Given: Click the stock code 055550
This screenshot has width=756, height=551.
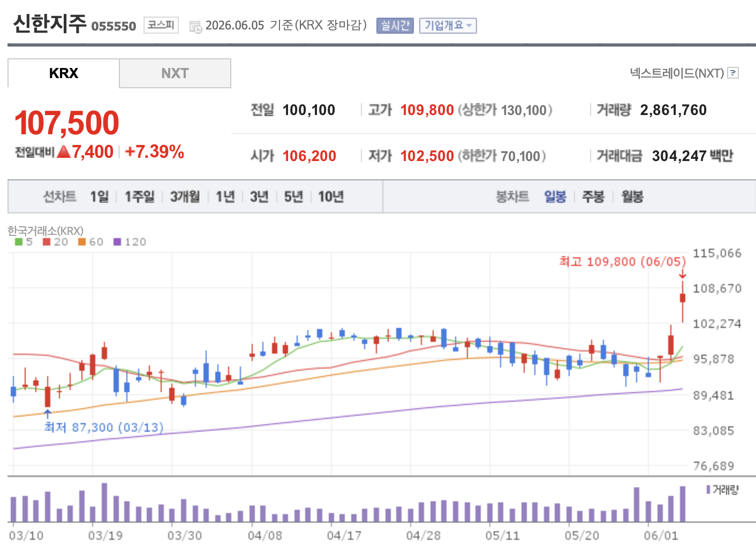Looking at the screenshot, I should pyautogui.click(x=114, y=26).
